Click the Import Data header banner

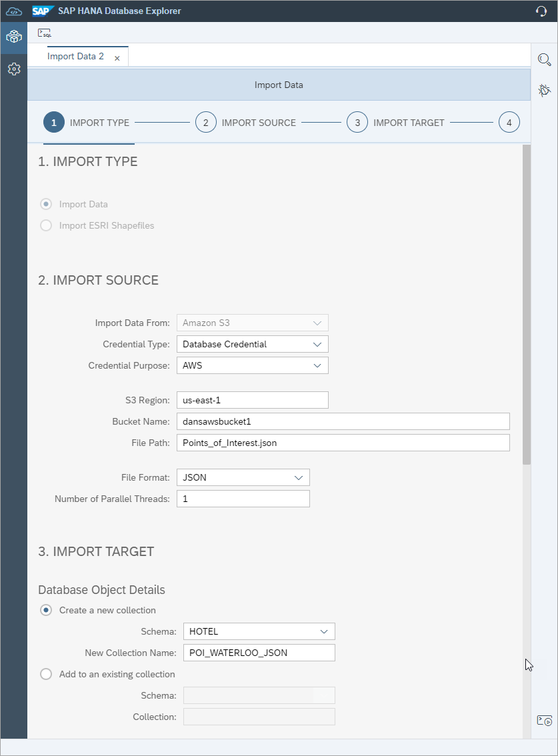click(279, 85)
